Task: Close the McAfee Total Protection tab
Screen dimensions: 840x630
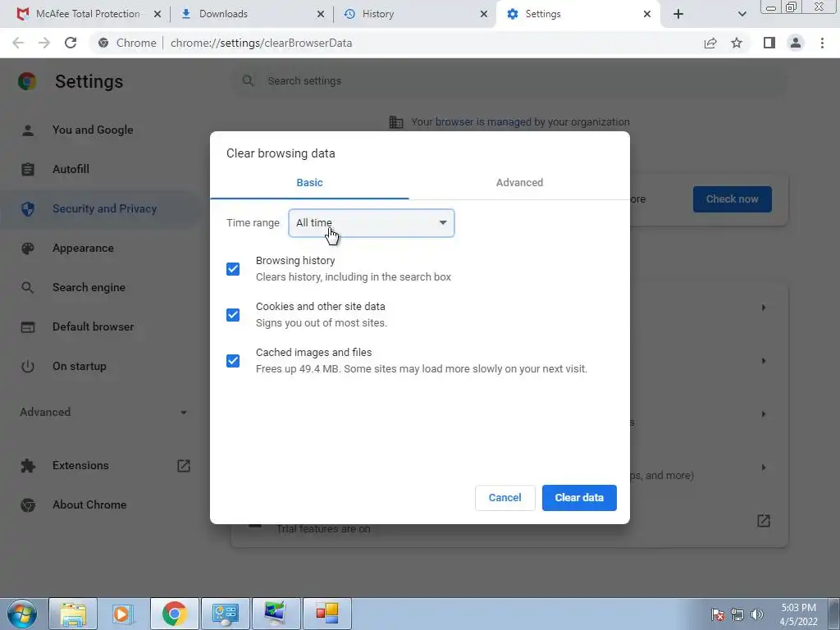Action: pyautogui.click(x=157, y=14)
